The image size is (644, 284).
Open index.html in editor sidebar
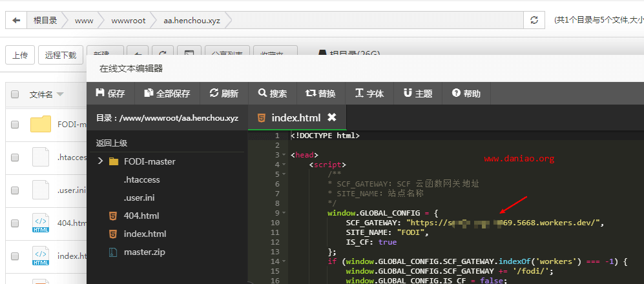click(145, 234)
